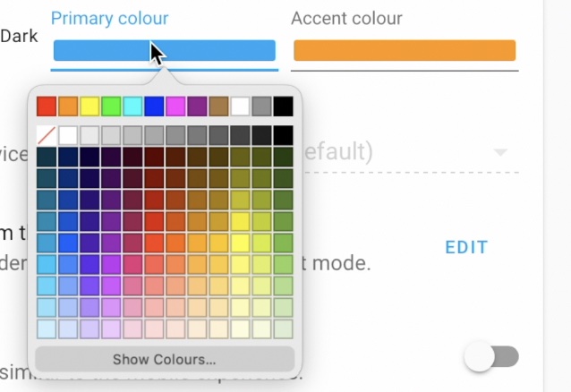
Task: Click the EDIT link
Action: pos(466,247)
